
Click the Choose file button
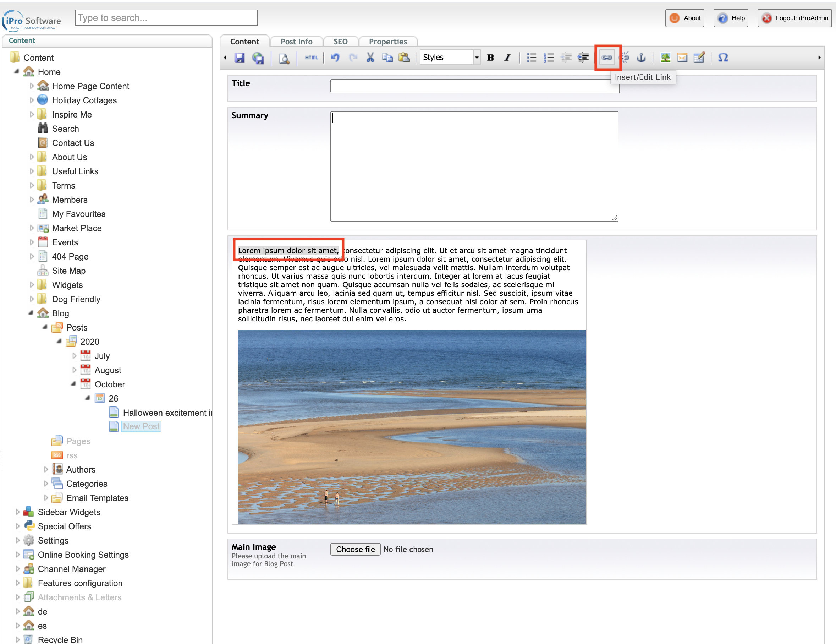[x=355, y=549]
